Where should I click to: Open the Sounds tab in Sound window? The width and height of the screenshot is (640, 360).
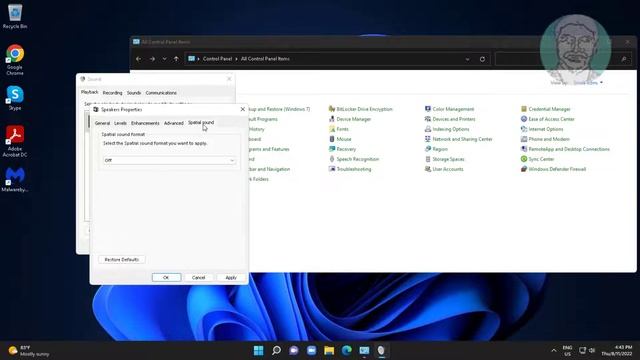pos(133,93)
